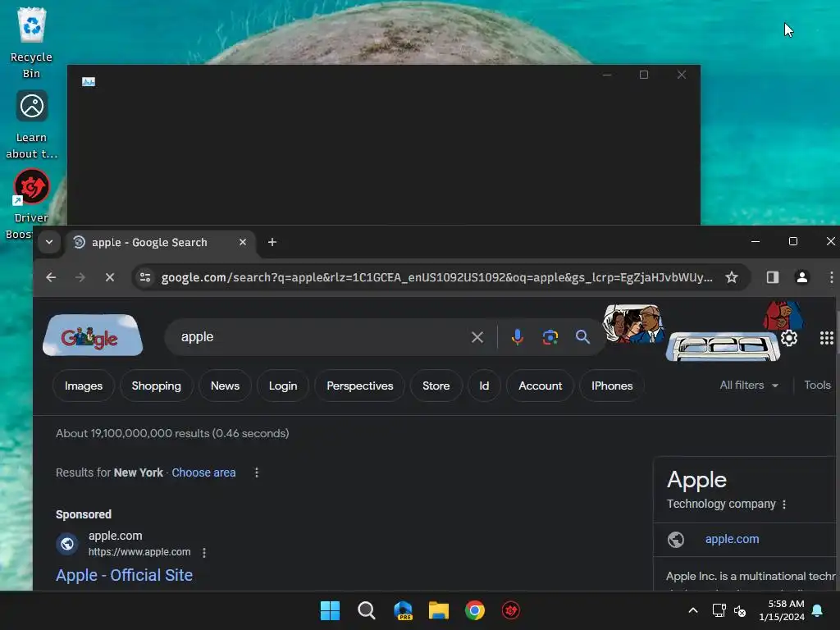Click the apple.com favicon in sponsored result

click(x=67, y=544)
